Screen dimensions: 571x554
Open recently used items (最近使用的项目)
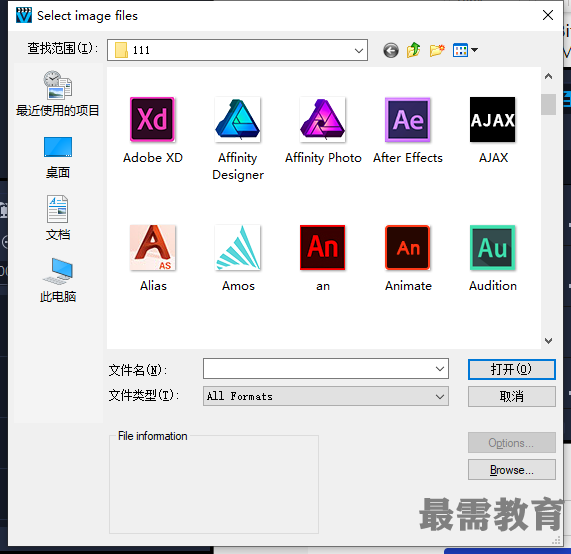[58, 94]
